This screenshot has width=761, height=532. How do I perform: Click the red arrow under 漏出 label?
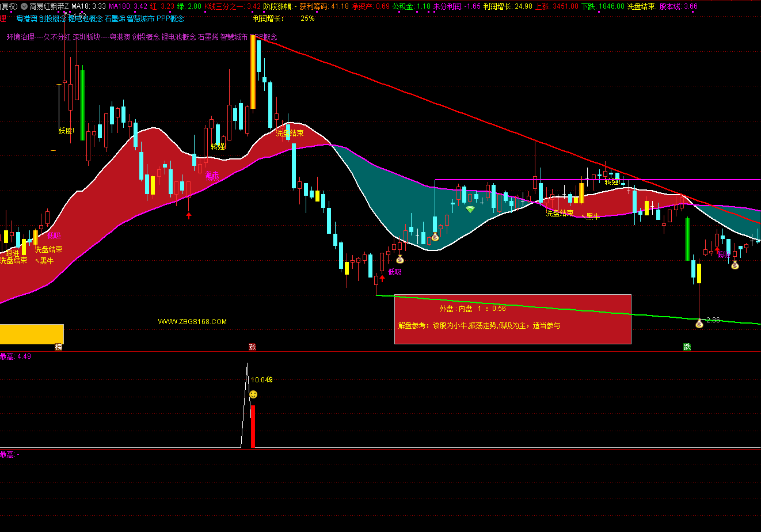coord(189,215)
